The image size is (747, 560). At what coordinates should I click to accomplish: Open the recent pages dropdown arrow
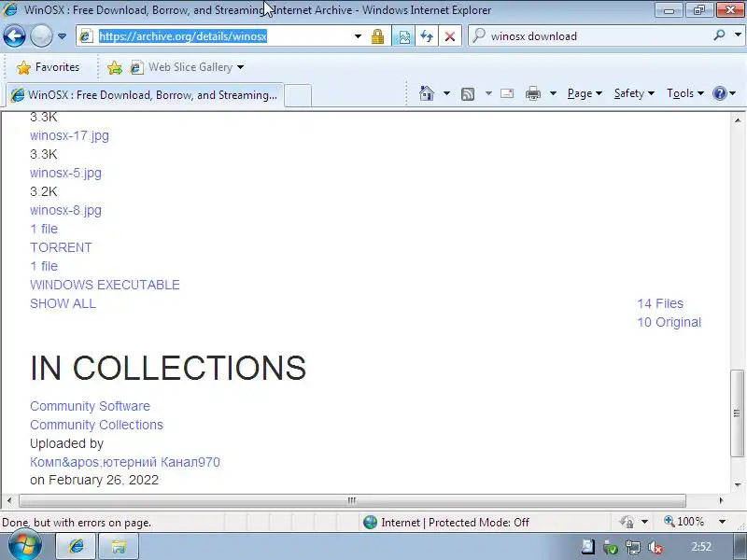point(62,36)
